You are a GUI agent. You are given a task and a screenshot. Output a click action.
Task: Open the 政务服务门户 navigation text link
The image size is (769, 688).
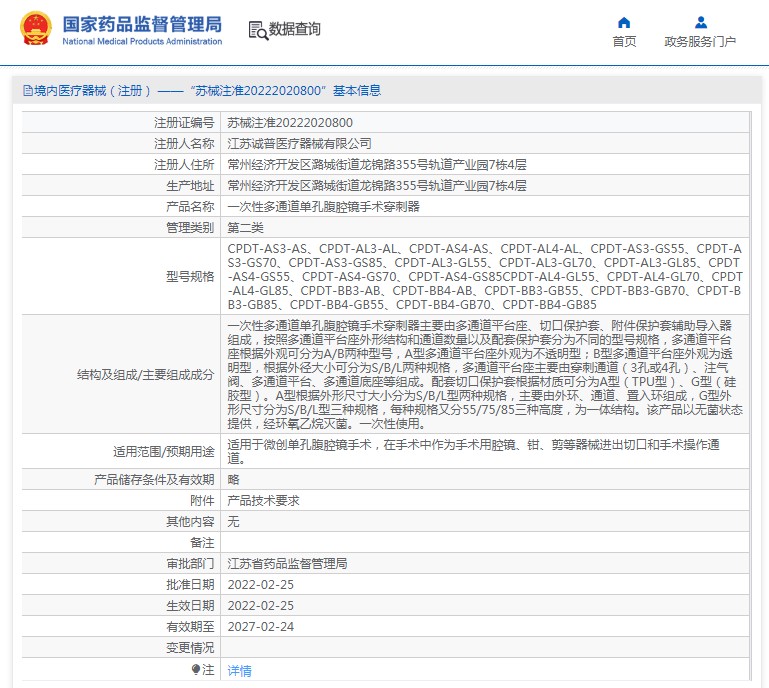pyautogui.click(x=700, y=41)
